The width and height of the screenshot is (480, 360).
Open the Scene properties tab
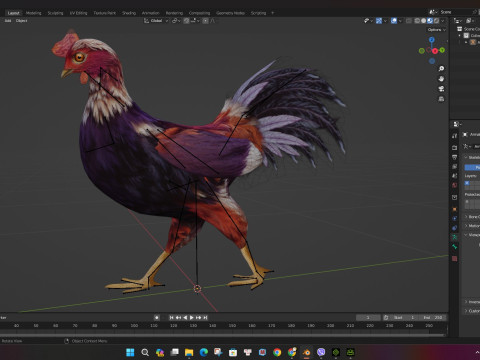coord(454,175)
